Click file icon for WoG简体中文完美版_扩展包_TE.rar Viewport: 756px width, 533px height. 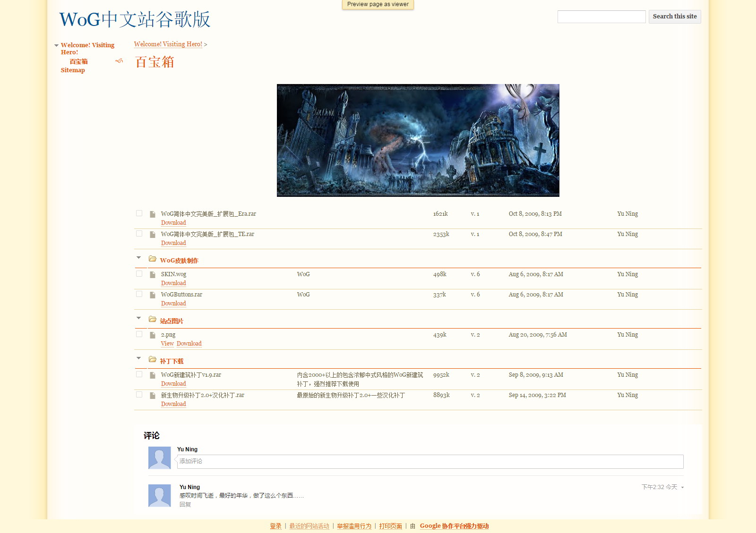153,235
